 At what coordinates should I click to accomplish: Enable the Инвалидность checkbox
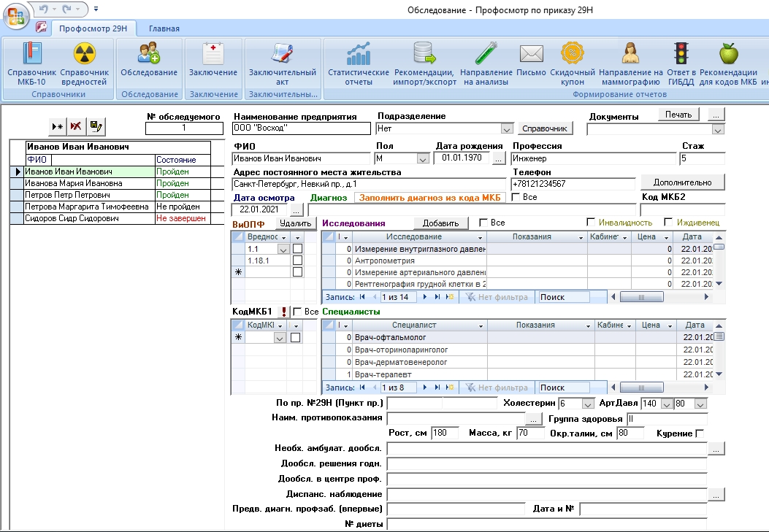pyautogui.click(x=592, y=223)
